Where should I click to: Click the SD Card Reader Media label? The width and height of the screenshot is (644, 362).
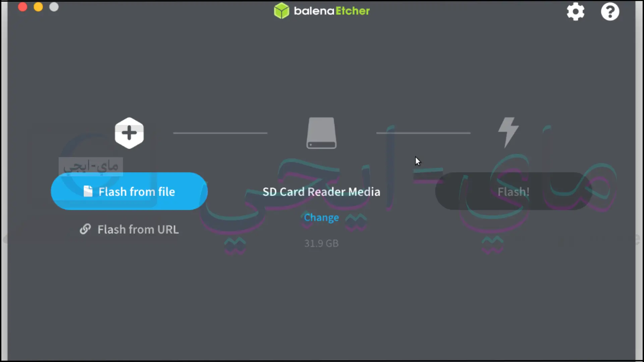322,191
